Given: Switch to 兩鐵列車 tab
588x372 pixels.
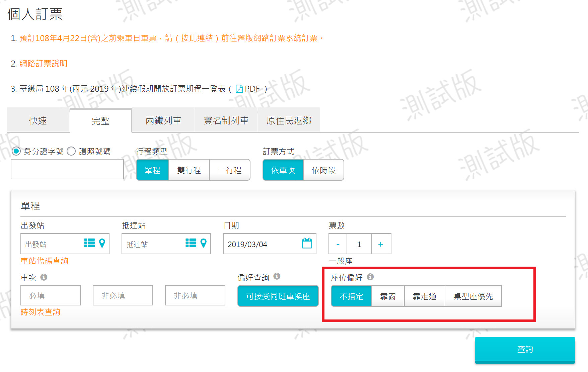Looking at the screenshot, I should [163, 120].
